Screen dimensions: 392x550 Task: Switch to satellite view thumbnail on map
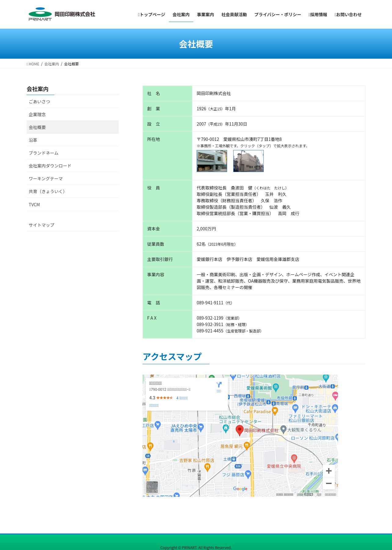[x=152, y=487]
